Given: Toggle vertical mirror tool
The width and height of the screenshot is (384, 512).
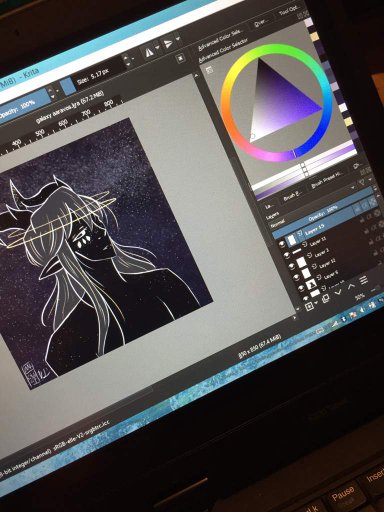Looking at the screenshot, I should (x=168, y=44).
